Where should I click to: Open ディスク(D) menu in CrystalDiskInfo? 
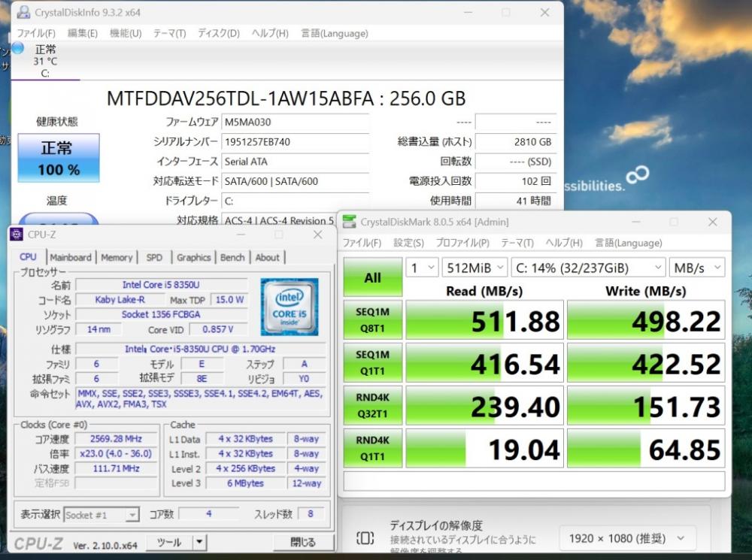pyautogui.click(x=219, y=33)
